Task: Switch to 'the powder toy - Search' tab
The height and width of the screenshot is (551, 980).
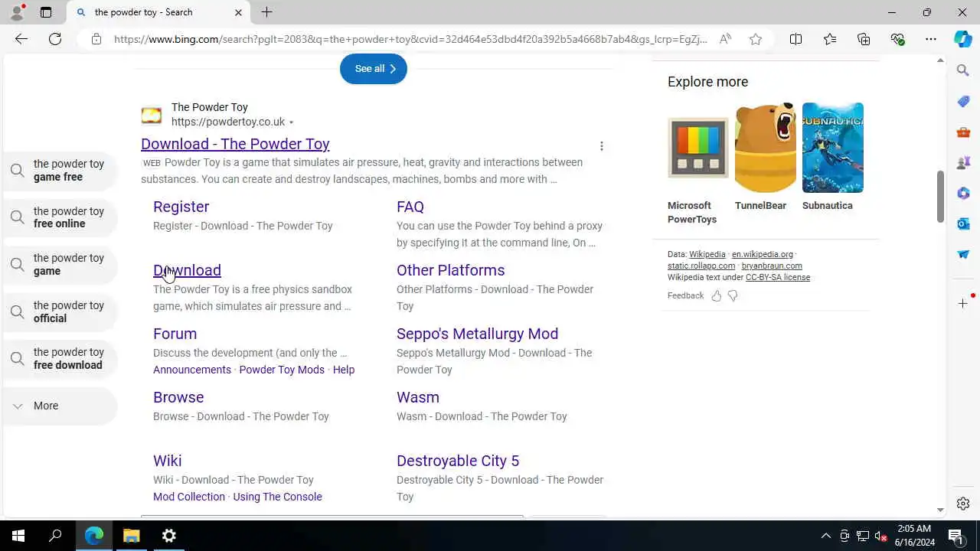Action: pyautogui.click(x=158, y=12)
